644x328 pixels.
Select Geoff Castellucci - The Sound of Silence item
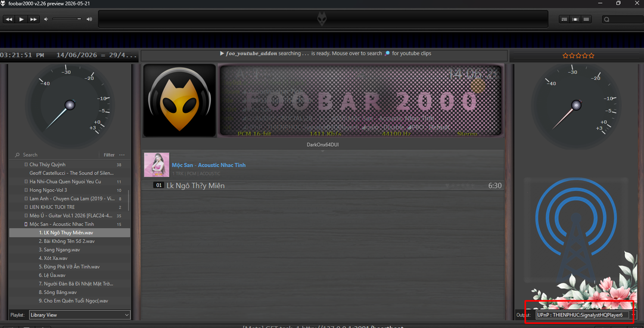point(71,173)
